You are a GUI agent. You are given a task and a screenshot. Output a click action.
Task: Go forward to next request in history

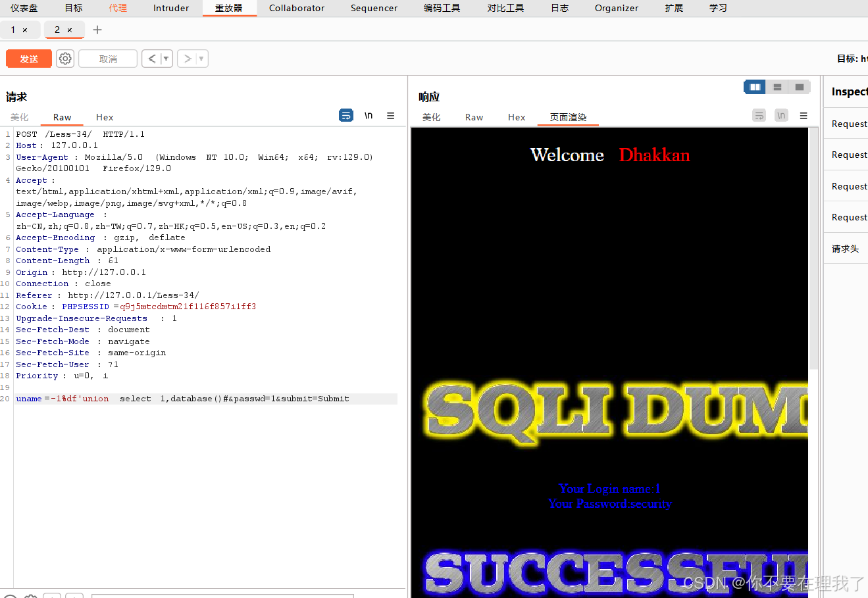click(x=188, y=59)
